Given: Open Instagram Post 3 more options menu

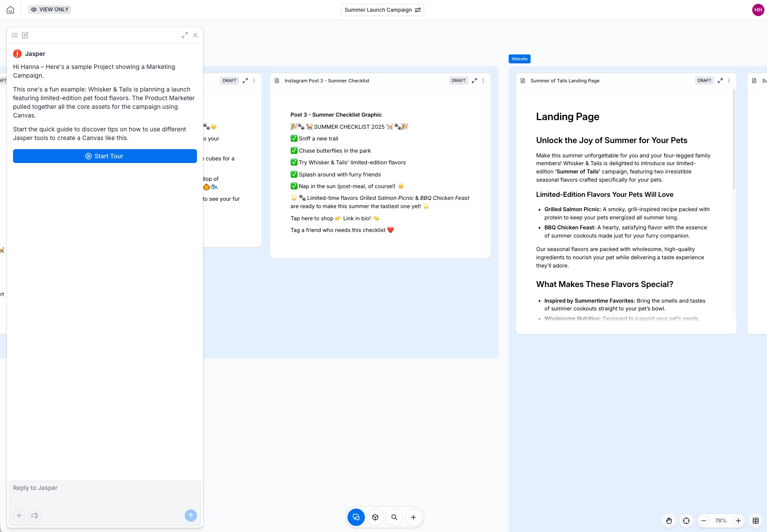Looking at the screenshot, I should coord(483,81).
